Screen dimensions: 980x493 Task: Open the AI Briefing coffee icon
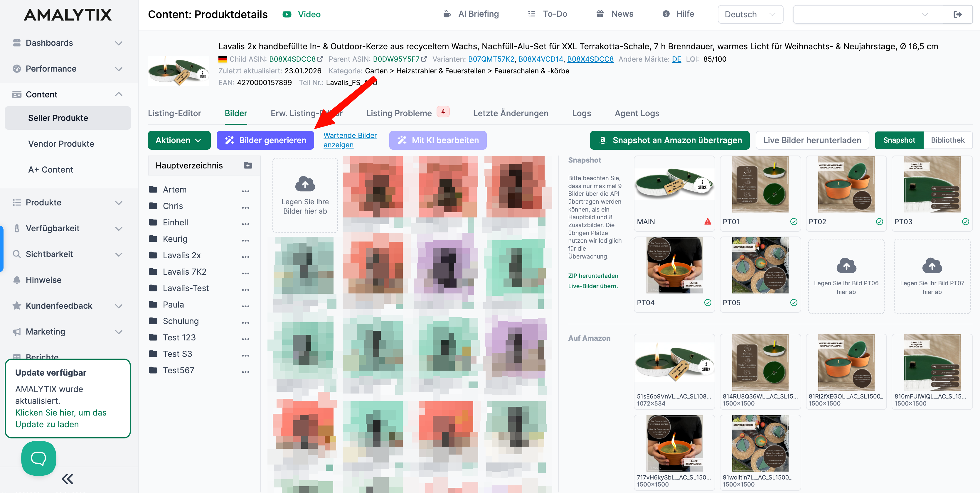pyautogui.click(x=447, y=14)
